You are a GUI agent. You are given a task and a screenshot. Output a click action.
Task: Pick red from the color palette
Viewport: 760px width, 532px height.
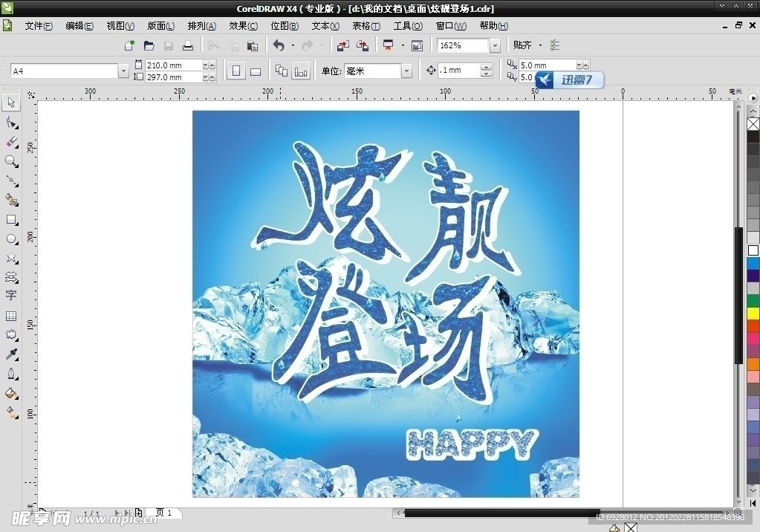(x=752, y=327)
